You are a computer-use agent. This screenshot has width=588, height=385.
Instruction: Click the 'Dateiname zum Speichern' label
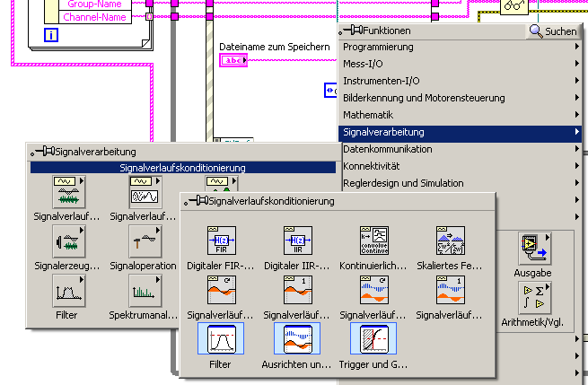[275, 47]
